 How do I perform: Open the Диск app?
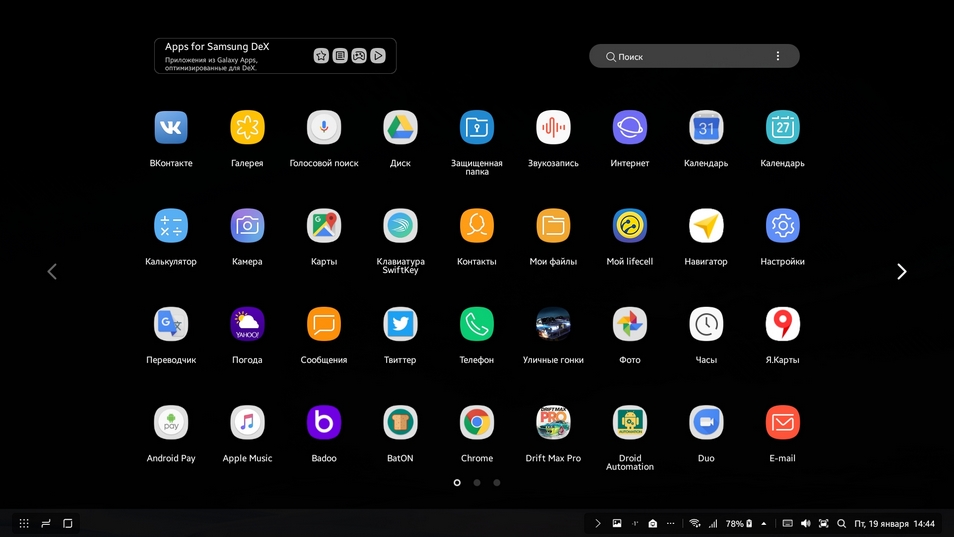tap(400, 127)
